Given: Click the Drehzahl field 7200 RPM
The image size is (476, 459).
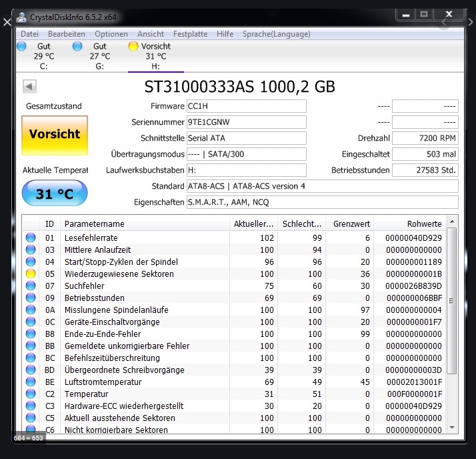Looking at the screenshot, I should coord(425,138).
